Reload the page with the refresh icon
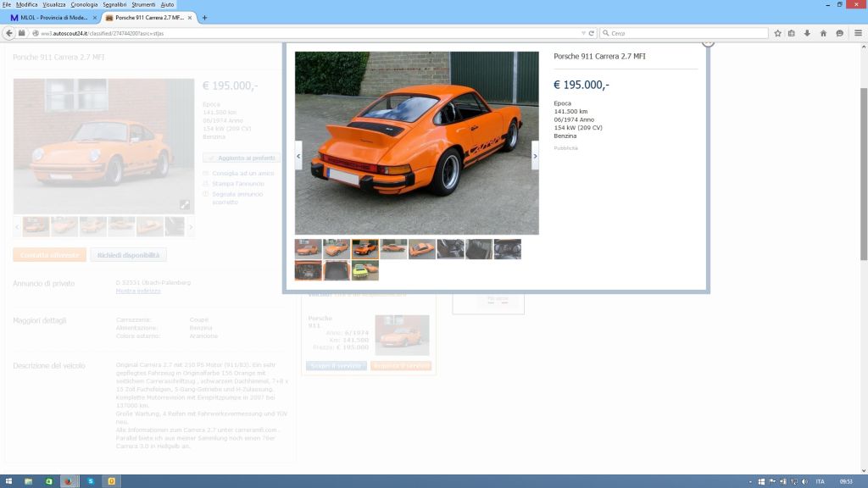868x488 pixels. coord(591,33)
